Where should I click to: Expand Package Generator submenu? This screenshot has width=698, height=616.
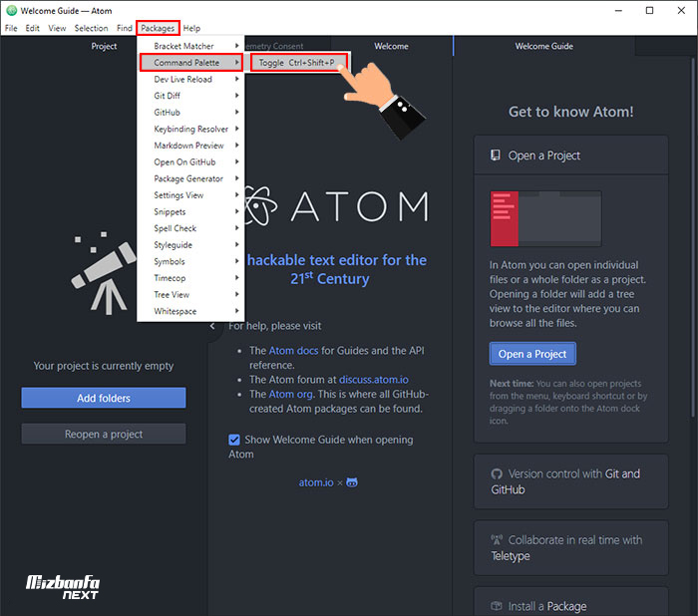pyautogui.click(x=190, y=178)
